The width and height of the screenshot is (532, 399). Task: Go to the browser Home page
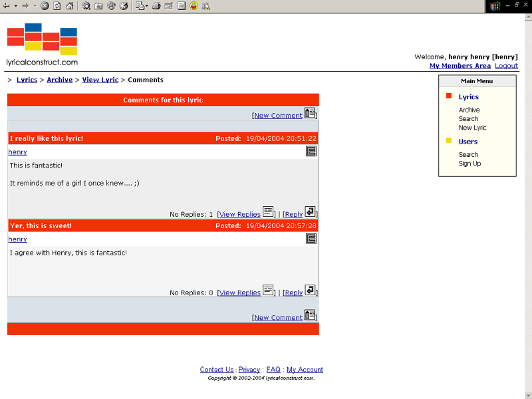70,6
